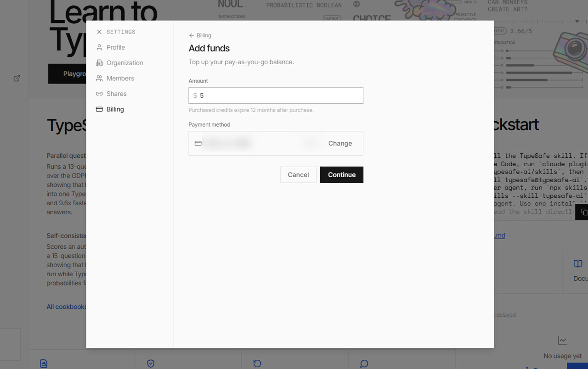Screen dimensions: 588x369
Task: Click the lock document icon at bottom
Action: coord(44,363)
